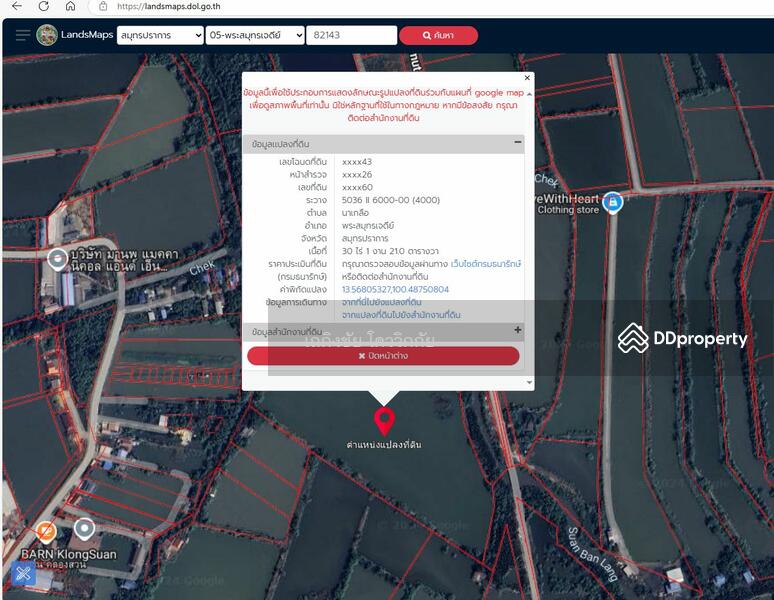This screenshot has height=600, width=774.
Task: Click the 30 ไร่ 1 งาน 21.0 ตารางวา area value
Action: [390, 251]
